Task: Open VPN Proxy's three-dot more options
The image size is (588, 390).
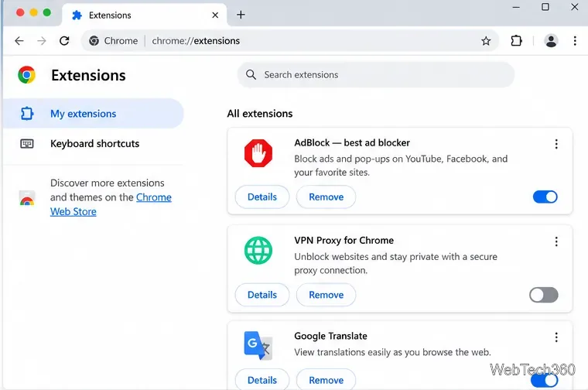Action: (556, 241)
